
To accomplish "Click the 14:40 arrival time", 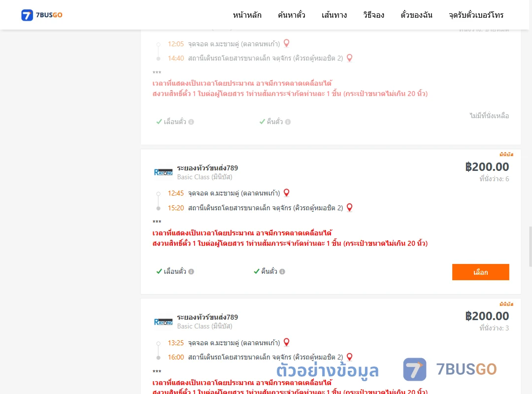I will (x=176, y=59).
